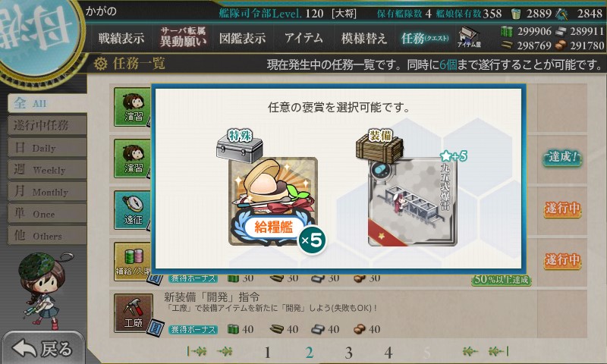Select the 給糧艦 x5 food supply reward
The height and width of the screenshot is (364, 607).
(273, 201)
